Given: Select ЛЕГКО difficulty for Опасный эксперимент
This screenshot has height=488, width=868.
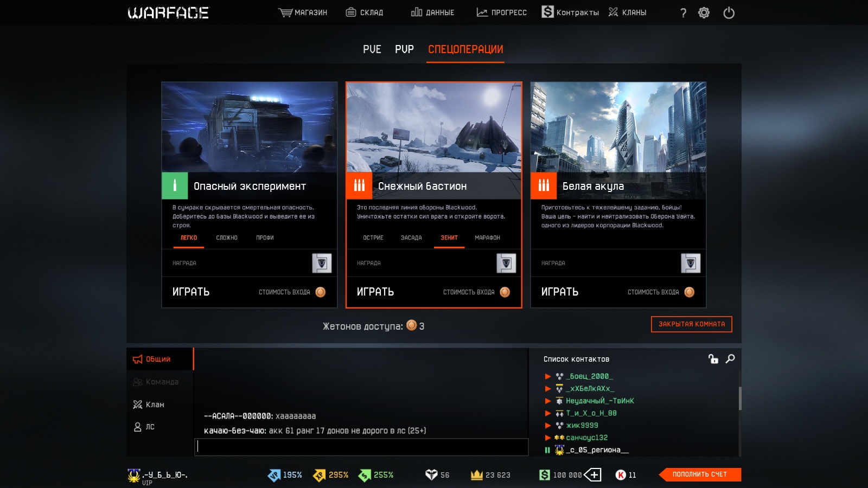Looking at the screenshot, I should tap(189, 237).
